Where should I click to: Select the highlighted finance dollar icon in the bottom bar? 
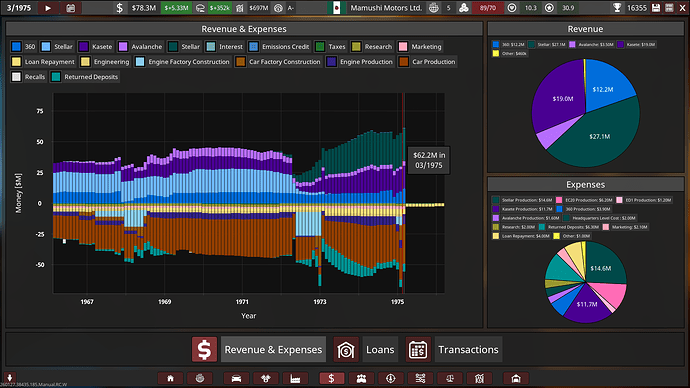coord(331,378)
